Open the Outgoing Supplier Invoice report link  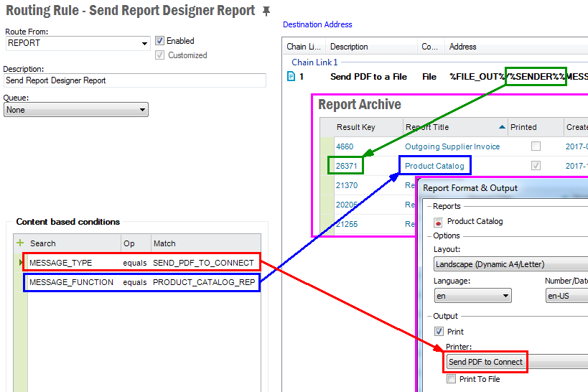coord(452,146)
